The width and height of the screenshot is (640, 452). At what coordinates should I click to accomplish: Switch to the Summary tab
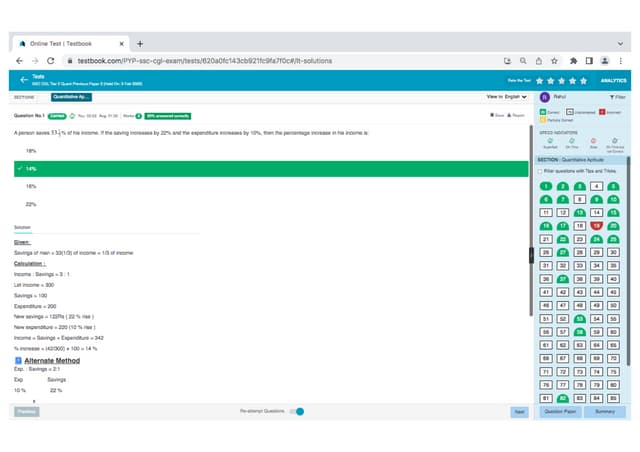(x=605, y=411)
